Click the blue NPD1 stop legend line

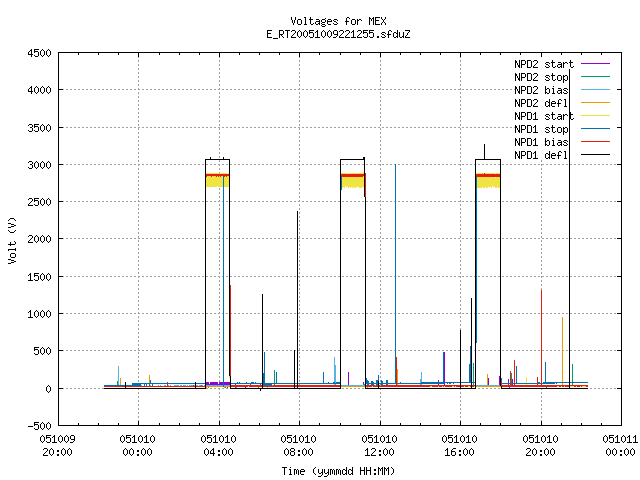[596, 129]
